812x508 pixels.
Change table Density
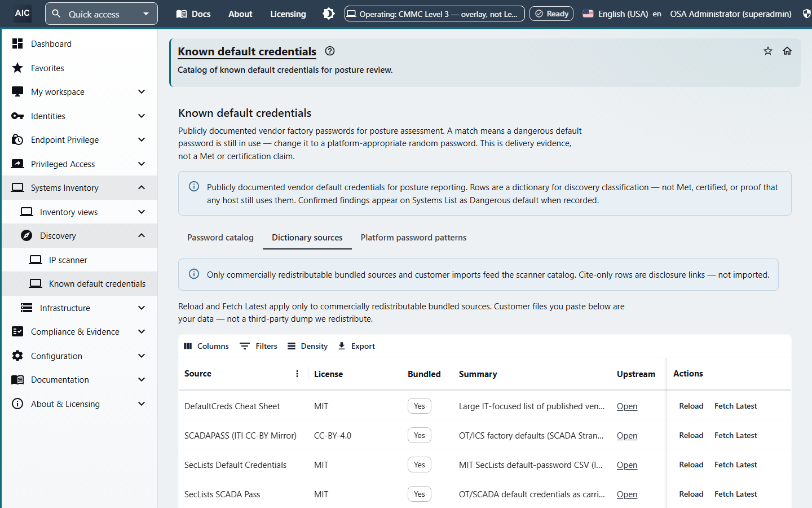click(x=307, y=346)
